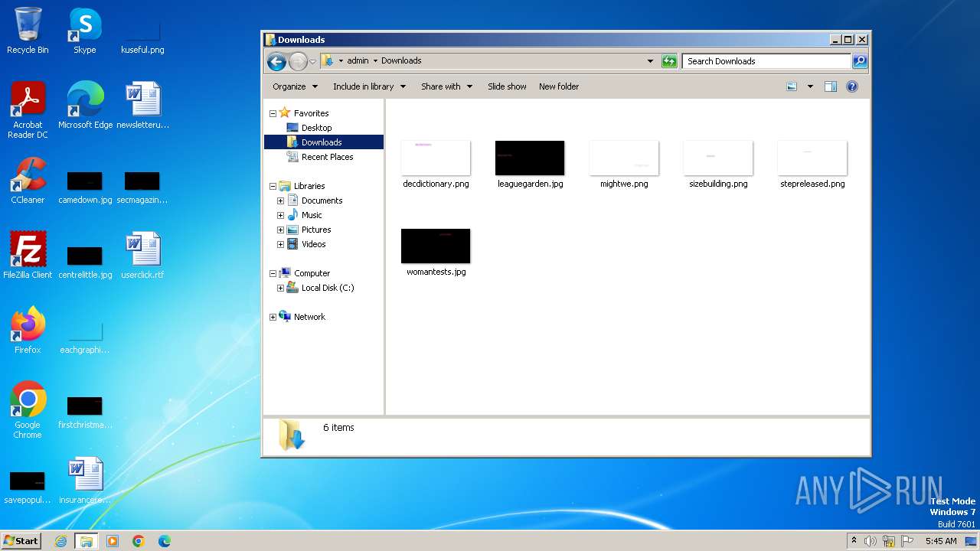Click Internet Explorer in the taskbar

pyautogui.click(x=61, y=541)
